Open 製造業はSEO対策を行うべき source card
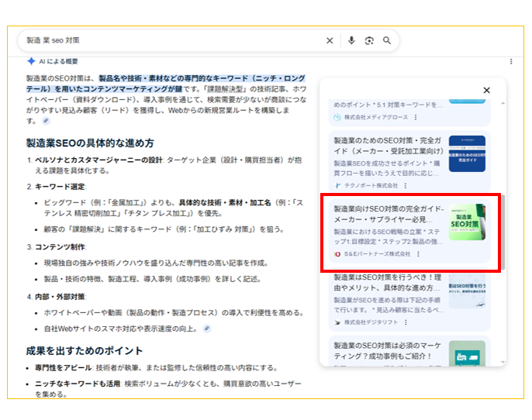 pos(409,300)
